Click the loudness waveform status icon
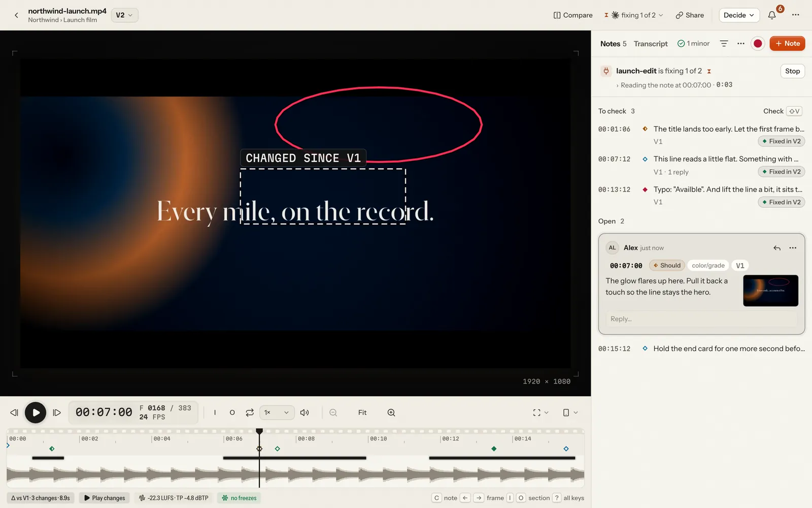 point(142,498)
